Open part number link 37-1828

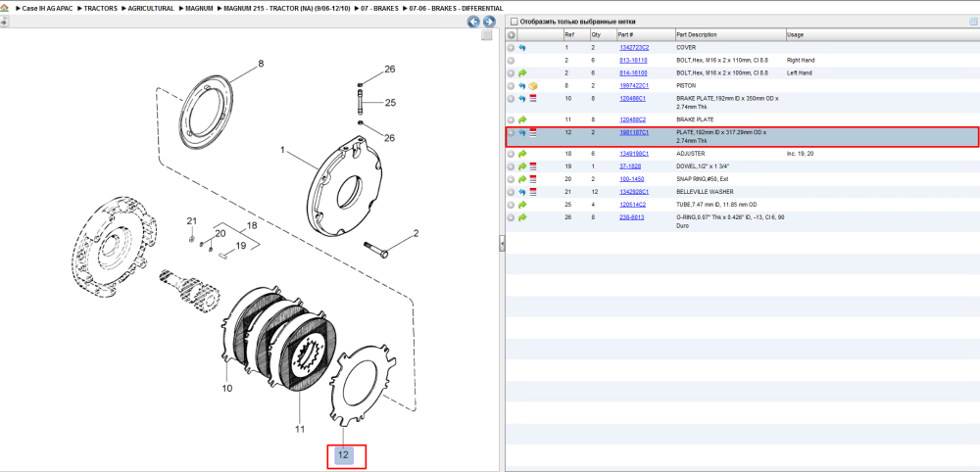tap(630, 166)
